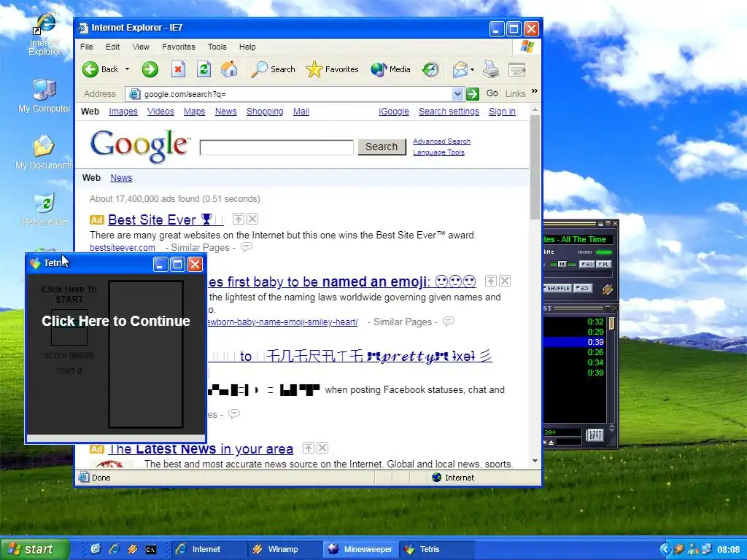Viewport: 747px width, 560px height.
Task: Open the Favorites menu
Action: coord(178,47)
